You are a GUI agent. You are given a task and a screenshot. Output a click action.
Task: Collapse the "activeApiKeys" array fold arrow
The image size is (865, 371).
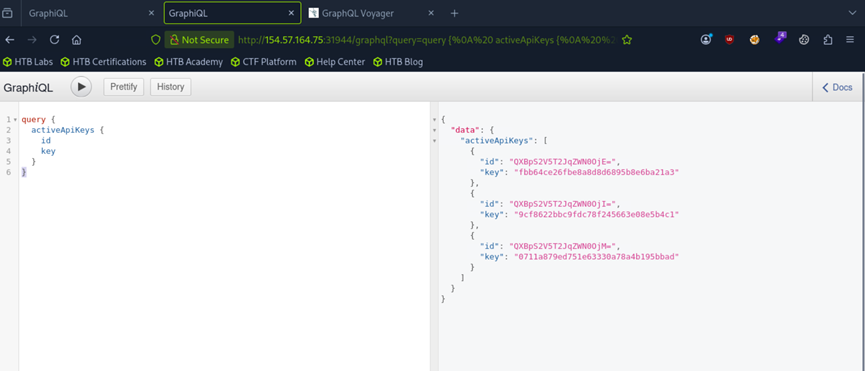tap(434, 141)
